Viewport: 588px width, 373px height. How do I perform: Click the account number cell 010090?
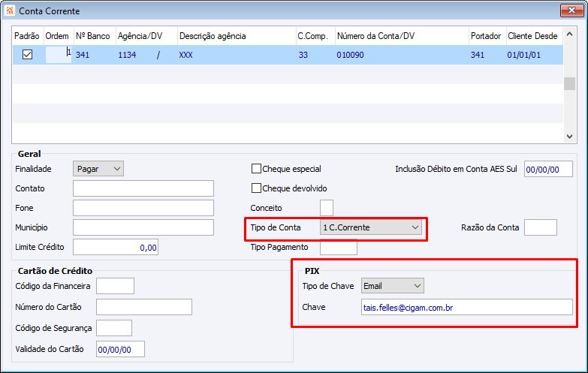[x=350, y=55]
